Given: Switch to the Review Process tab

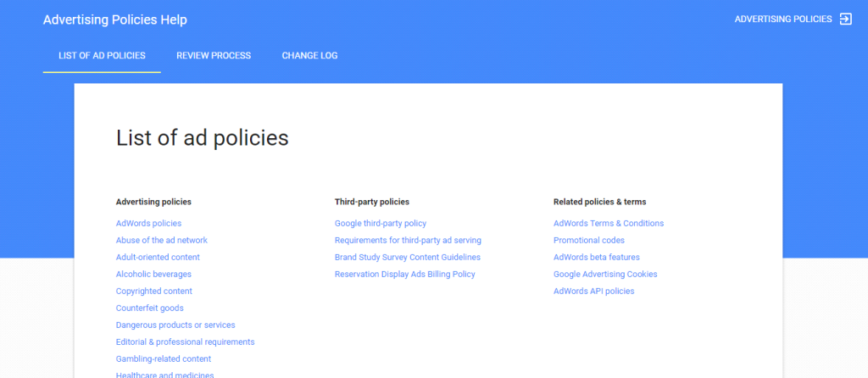Looking at the screenshot, I should (x=214, y=56).
